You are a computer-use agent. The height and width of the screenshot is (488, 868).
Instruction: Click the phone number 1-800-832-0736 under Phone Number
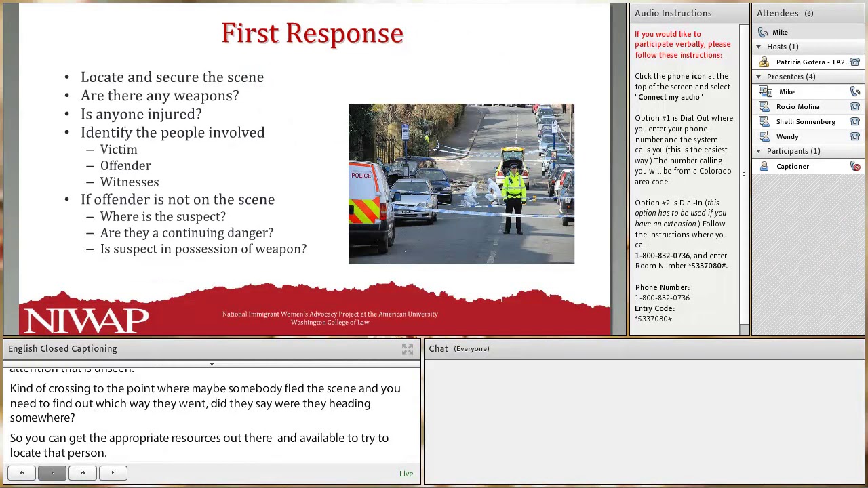662,298
